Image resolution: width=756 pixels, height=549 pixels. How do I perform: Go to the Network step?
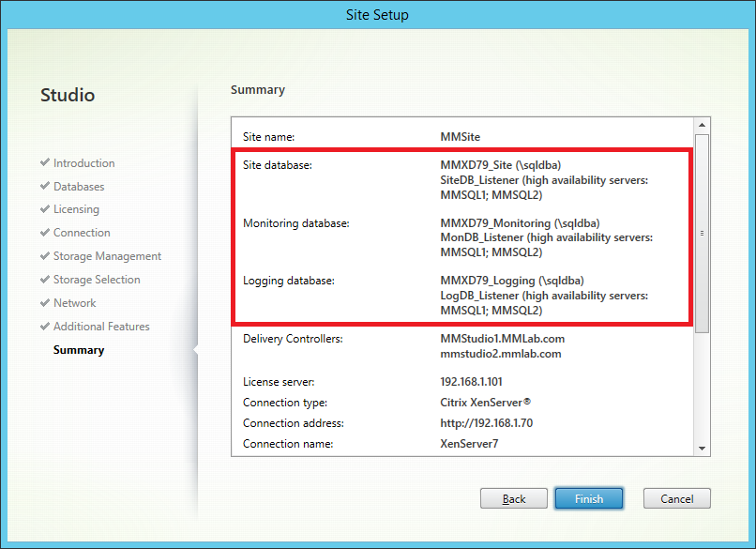[x=74, y=303]
